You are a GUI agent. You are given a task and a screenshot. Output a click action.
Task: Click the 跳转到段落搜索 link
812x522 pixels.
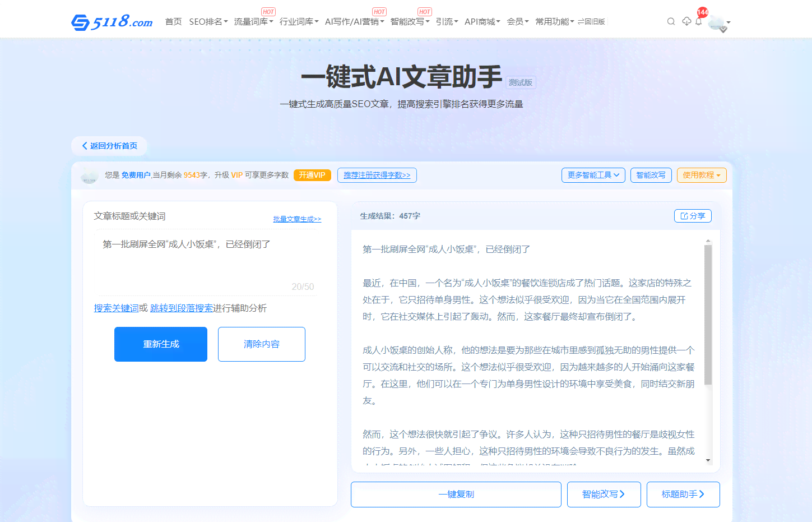point(182,308)
